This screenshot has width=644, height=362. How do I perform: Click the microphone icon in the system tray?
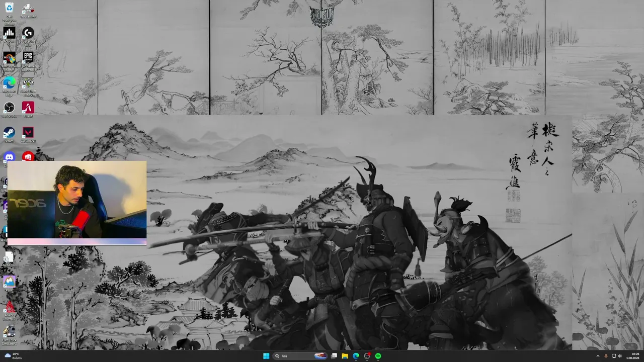606,356
